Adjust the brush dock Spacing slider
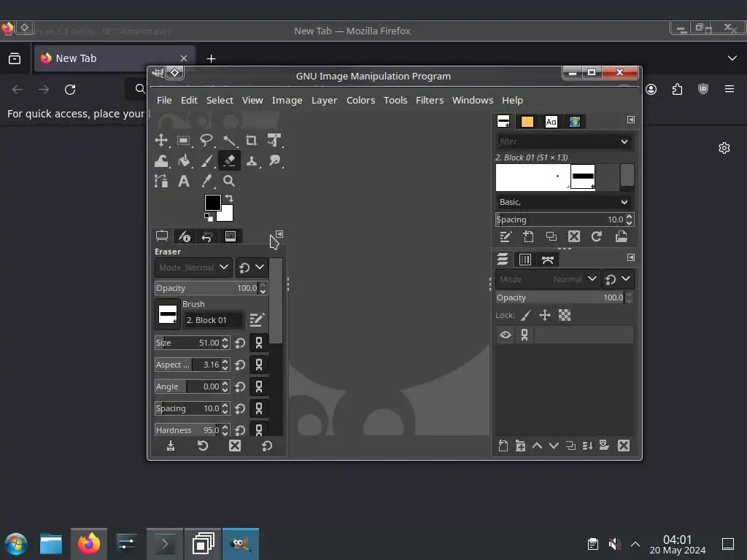This screenshot has height=560, width=747. pos(560,219)
